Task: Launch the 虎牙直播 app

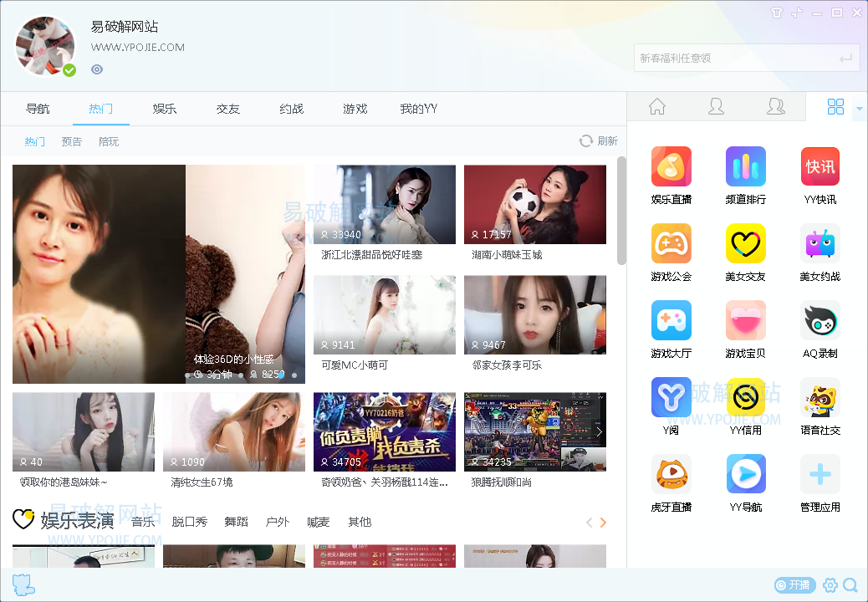Action: (671, 474)
